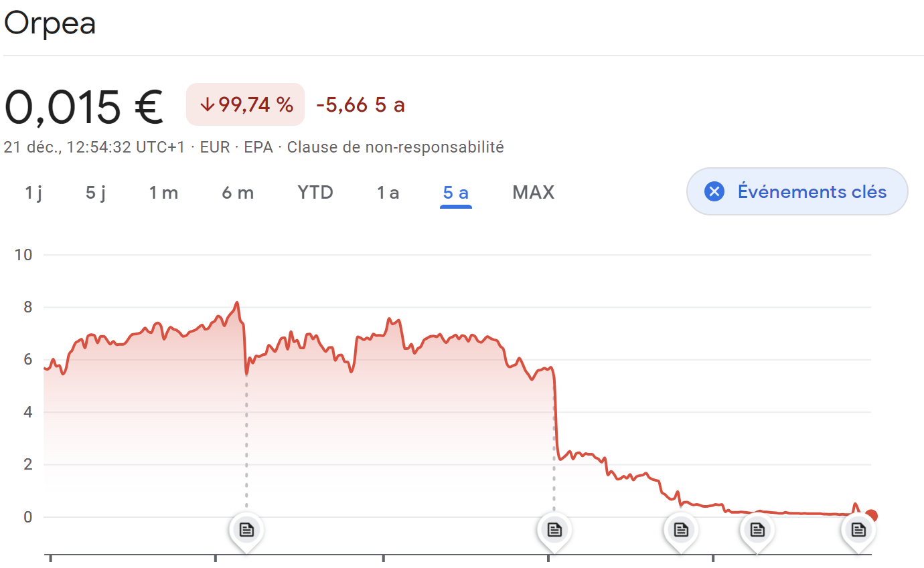The height and width of the screenshot is (568, 924).
Task: Click the Orpea stock title
Action: pos(50,23)
